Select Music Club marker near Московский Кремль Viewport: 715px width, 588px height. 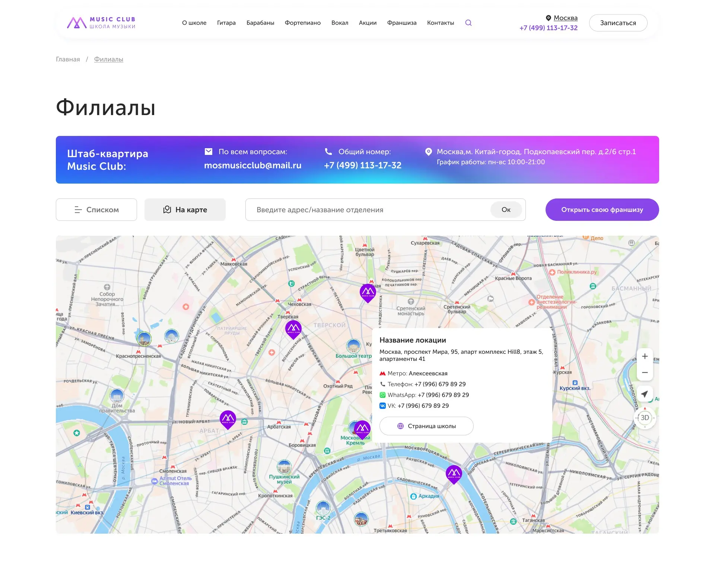click(362, 430)
